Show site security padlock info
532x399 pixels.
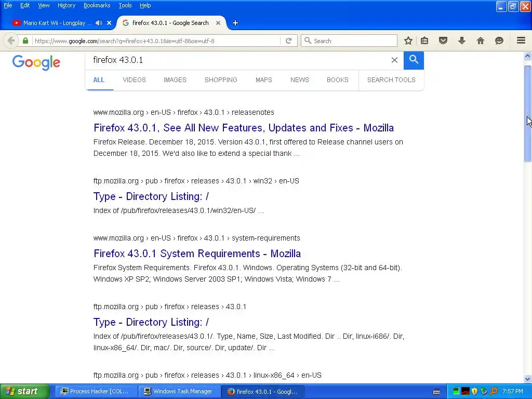(25, 41)
